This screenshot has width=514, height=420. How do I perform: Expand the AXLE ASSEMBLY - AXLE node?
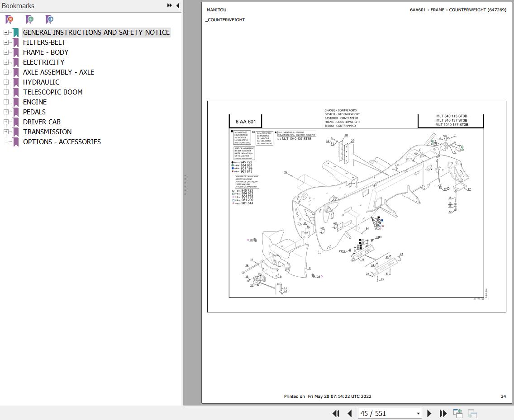(x=6, y=72)
